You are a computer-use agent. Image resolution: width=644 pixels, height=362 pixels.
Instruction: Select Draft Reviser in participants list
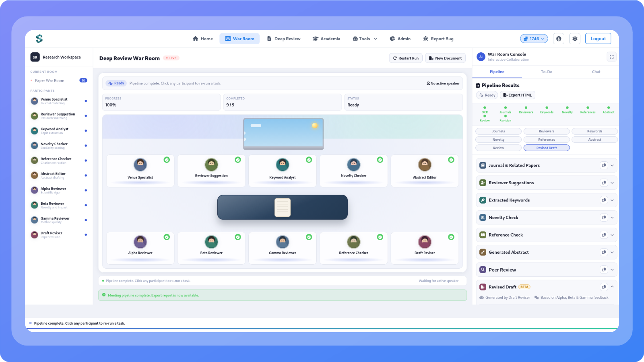click(59, 235)
